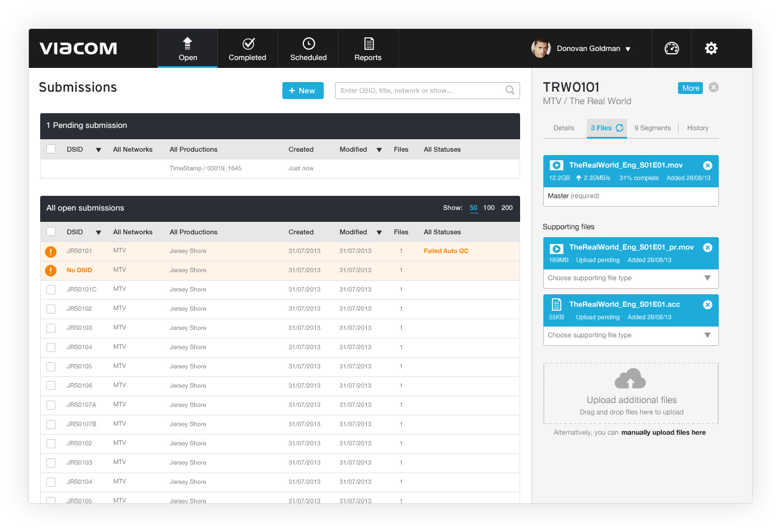The height and width of the screenshot is (532, 781).
Task: Switch to the Completed tab
Action: [247, 49]
